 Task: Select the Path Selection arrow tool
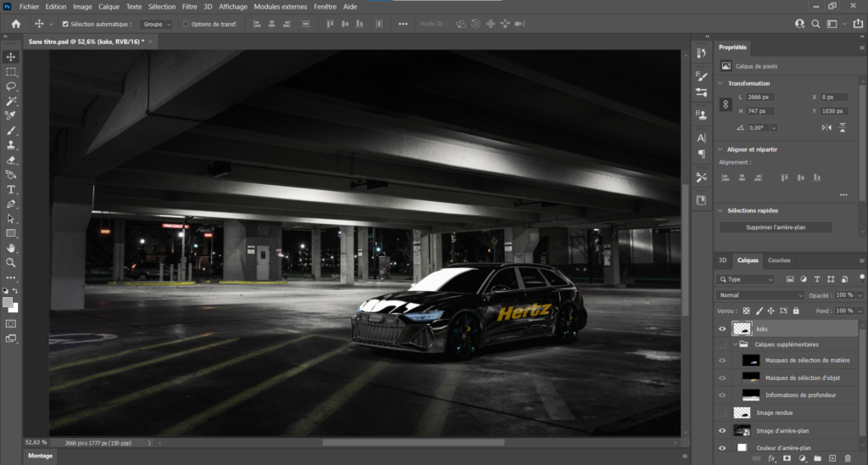[11, 219]
